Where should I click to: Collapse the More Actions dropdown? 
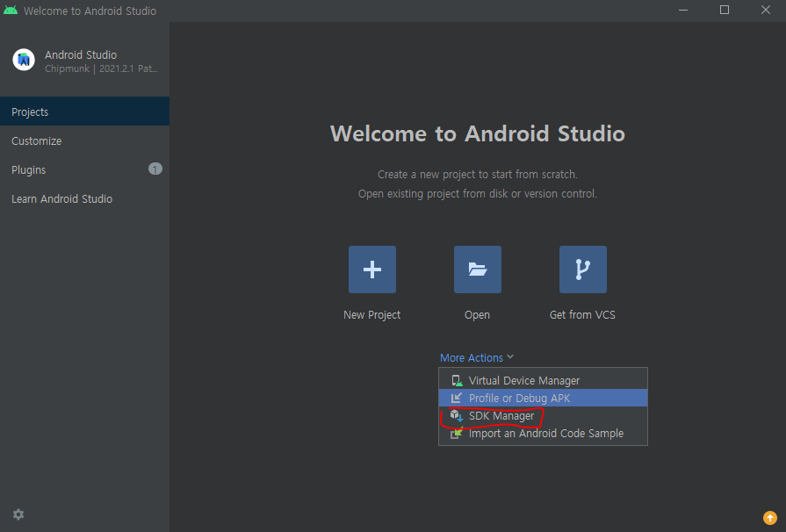tap(477, 357)
